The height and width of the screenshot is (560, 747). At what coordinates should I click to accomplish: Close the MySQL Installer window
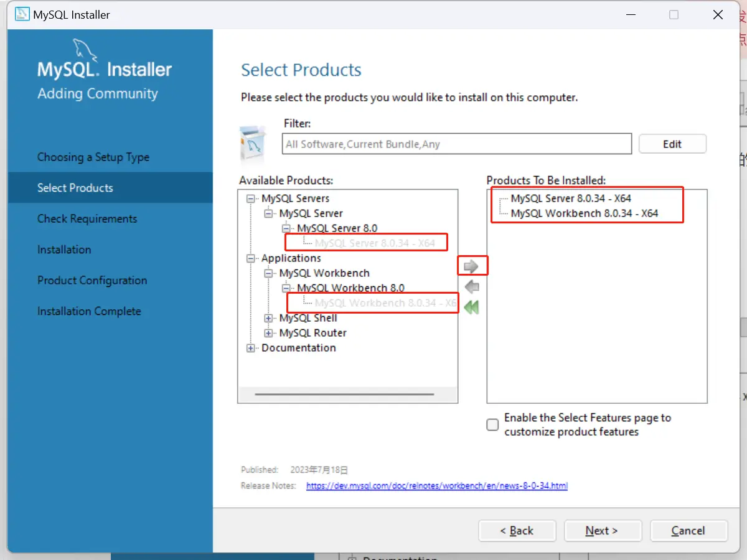pos(718,15)
